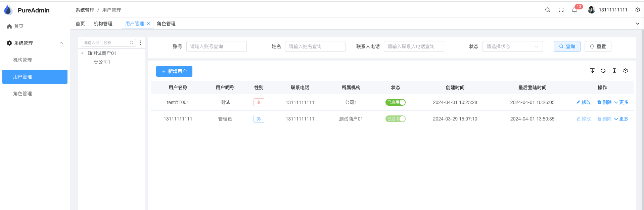This screenshot has width=644, height=210.
Task: Click 2024-04-01 10:25:28 creation time cell
Action: (455, 102)
